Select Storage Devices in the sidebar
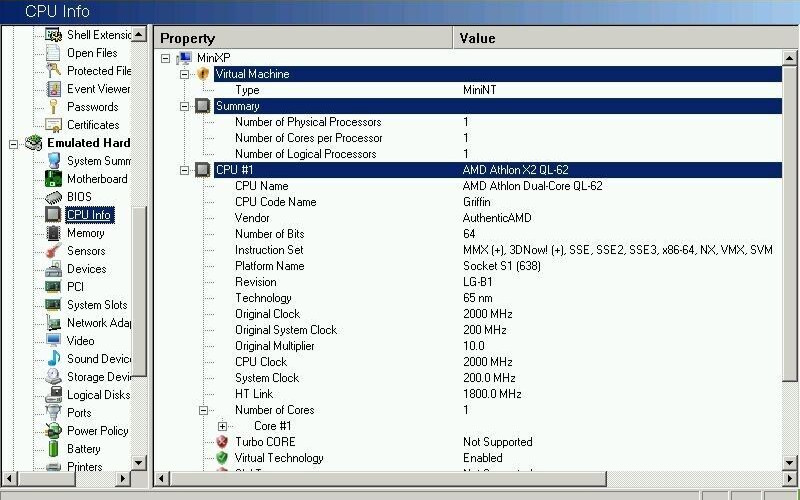Screen dimensions: 800x500 [99, 377]
